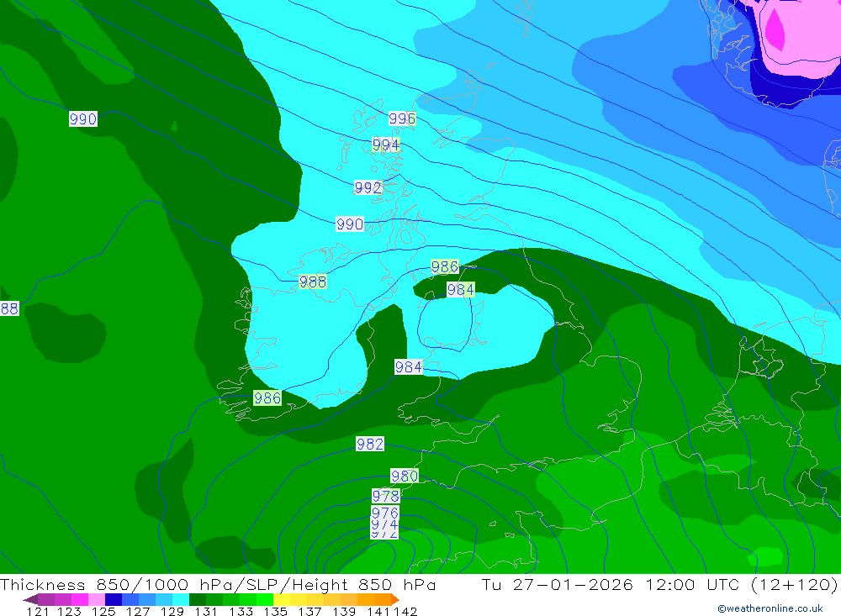Image resolution: width=841 pixels, height=616 pixels.
Task: Click the 980 isobar label
Action: coord(405,476)
